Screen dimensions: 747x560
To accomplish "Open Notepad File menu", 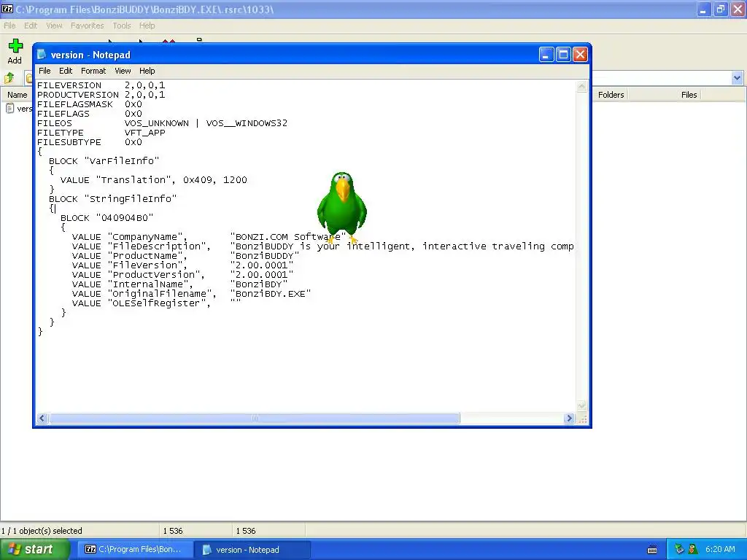I will tap(44, 71).
